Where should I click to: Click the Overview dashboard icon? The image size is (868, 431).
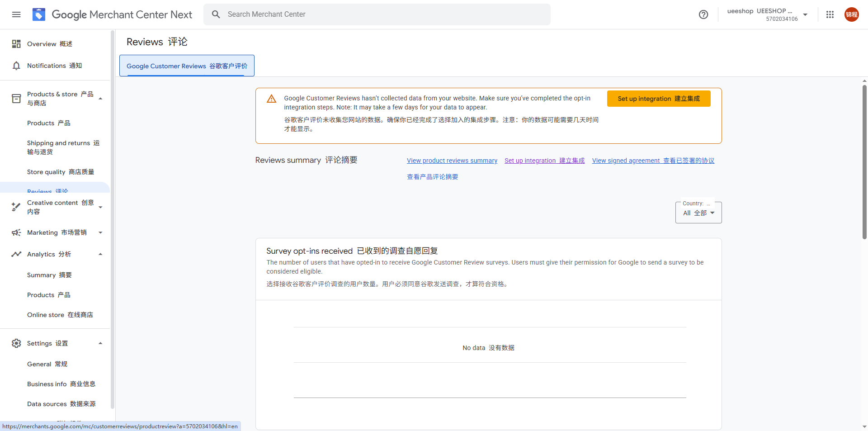[16, 44]
